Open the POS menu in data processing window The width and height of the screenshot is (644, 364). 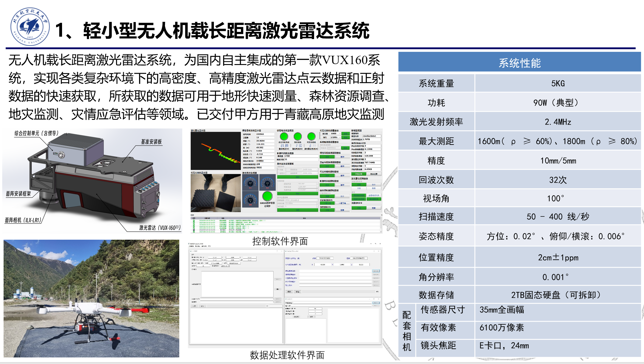click(x=209, y=246)
